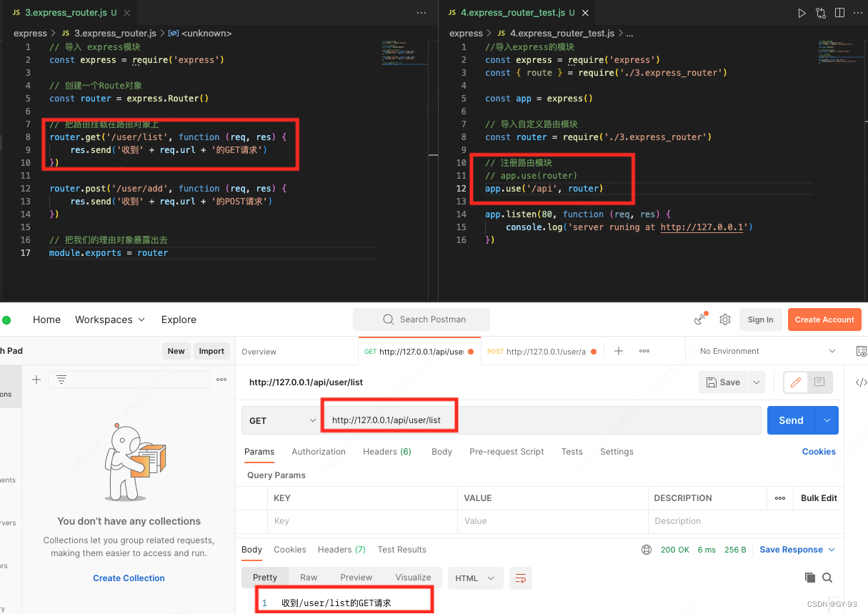This screenshot has width=868, height=614.
Task: Open the request Settings tab
Action: [617, 452]
